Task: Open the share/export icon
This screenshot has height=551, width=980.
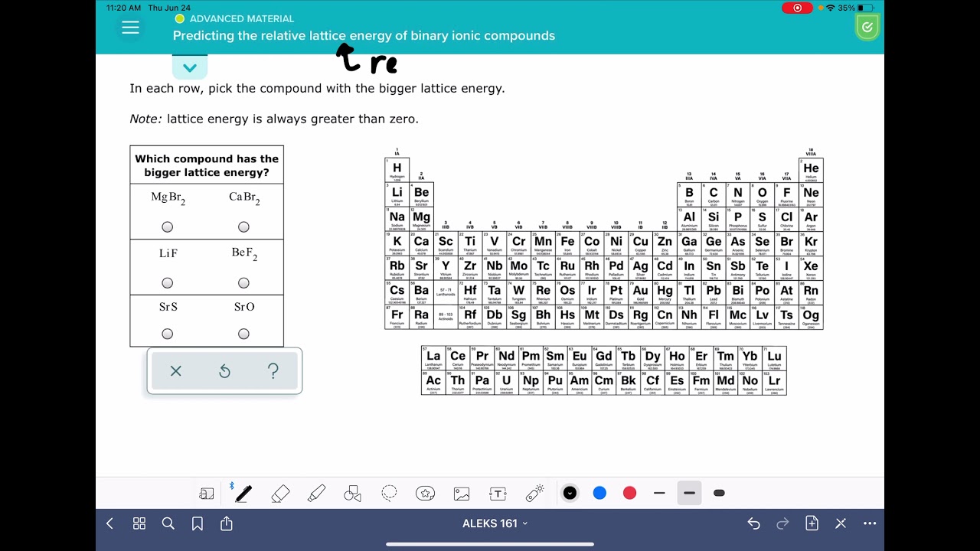Action: [x=227, y=523]
